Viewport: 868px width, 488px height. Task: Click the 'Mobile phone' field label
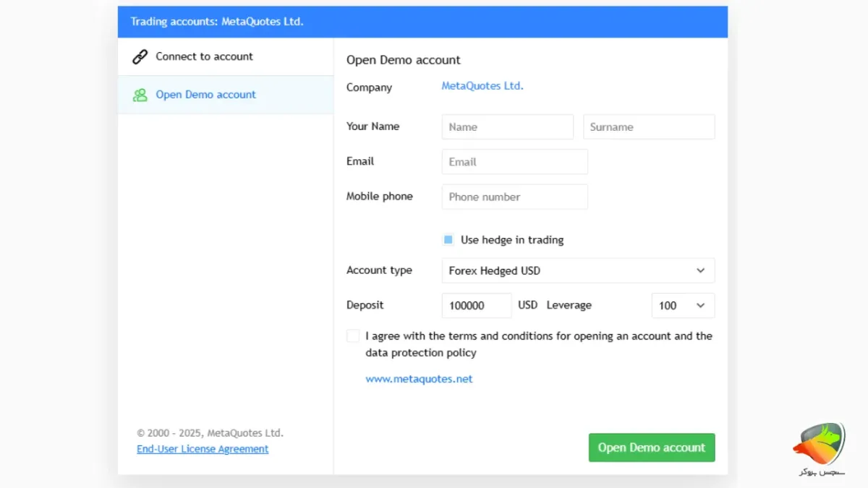(x=380, y=197)
